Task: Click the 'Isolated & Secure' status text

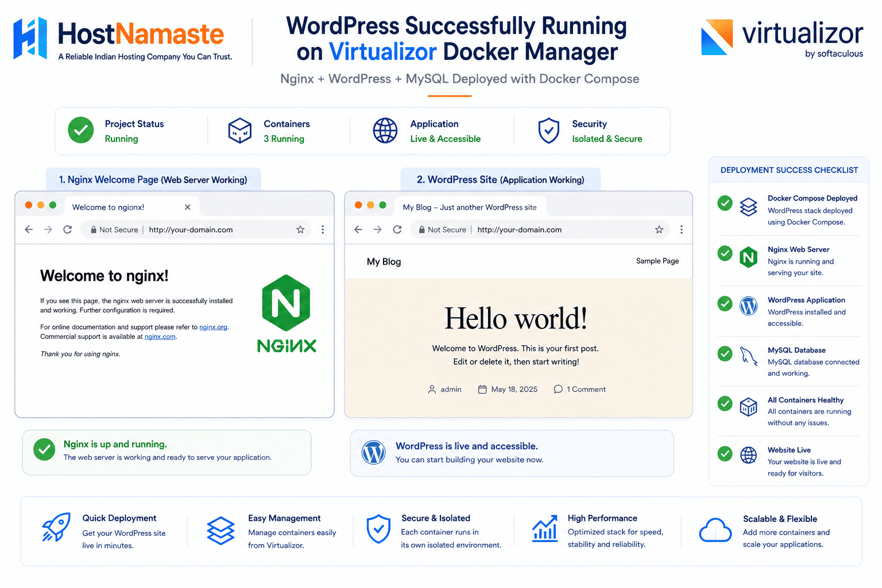Action: [607, 139]
